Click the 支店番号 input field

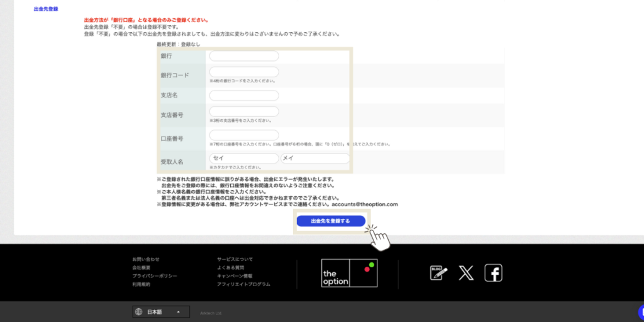point(244,112)
